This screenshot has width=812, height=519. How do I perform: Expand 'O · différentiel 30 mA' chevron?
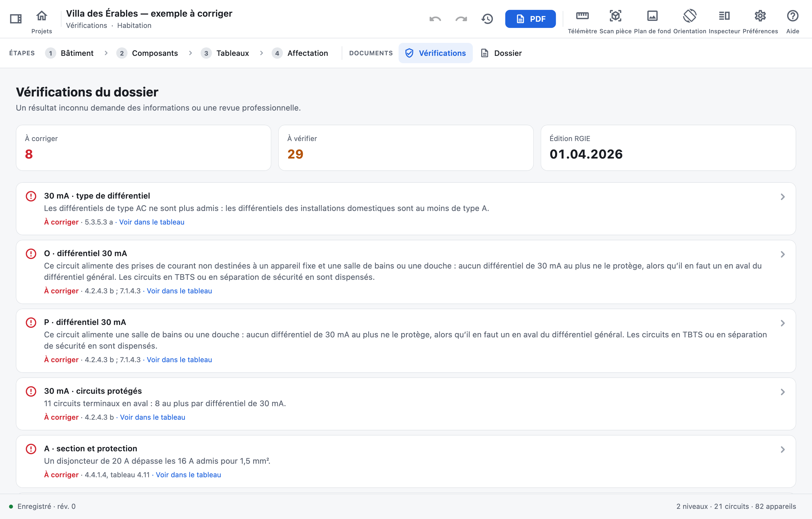[x=783, y=254]
